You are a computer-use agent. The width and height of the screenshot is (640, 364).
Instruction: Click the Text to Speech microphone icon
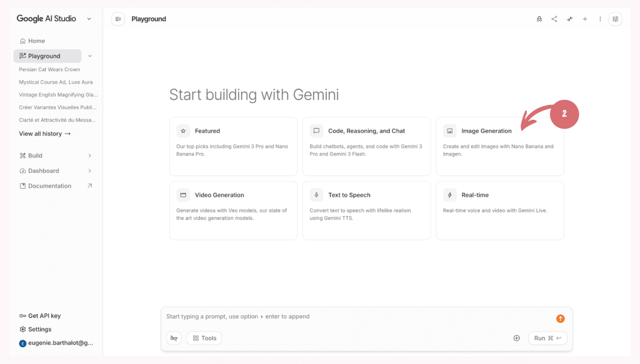[x=316, y=195]
